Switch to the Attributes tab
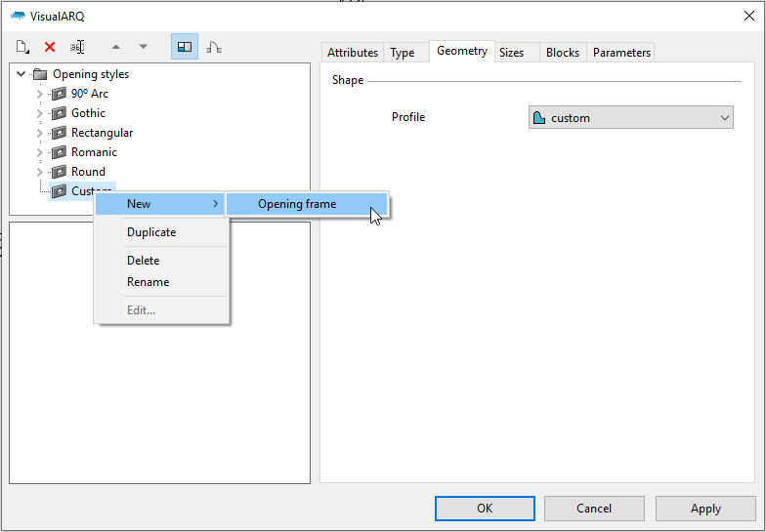766x532 pixels. click(x=352, y=53)
